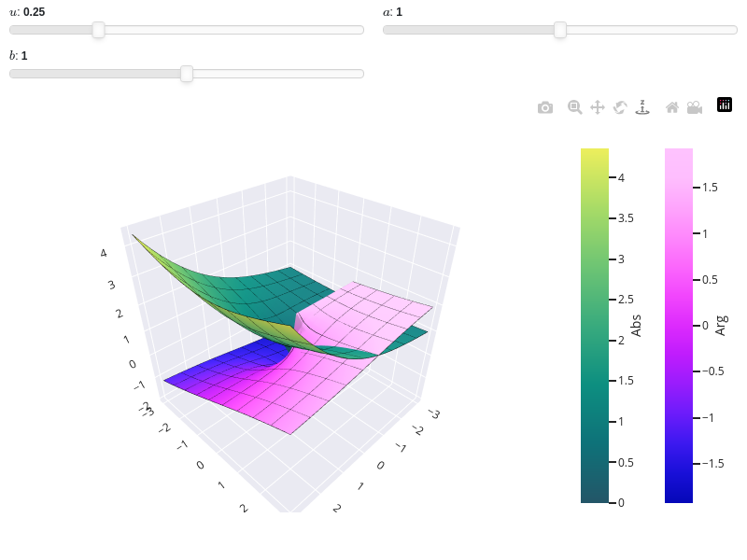Viewport: 747px width, 560px height.
Task: Click the a value label 1
Action: pos(400,12)
